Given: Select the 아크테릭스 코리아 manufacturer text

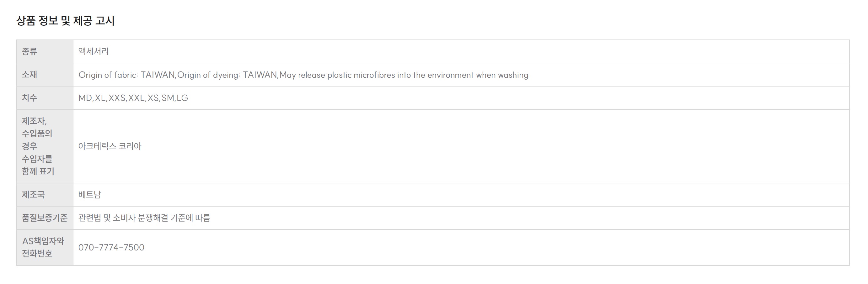Looking at the screenshot, I should pos(110,146).
